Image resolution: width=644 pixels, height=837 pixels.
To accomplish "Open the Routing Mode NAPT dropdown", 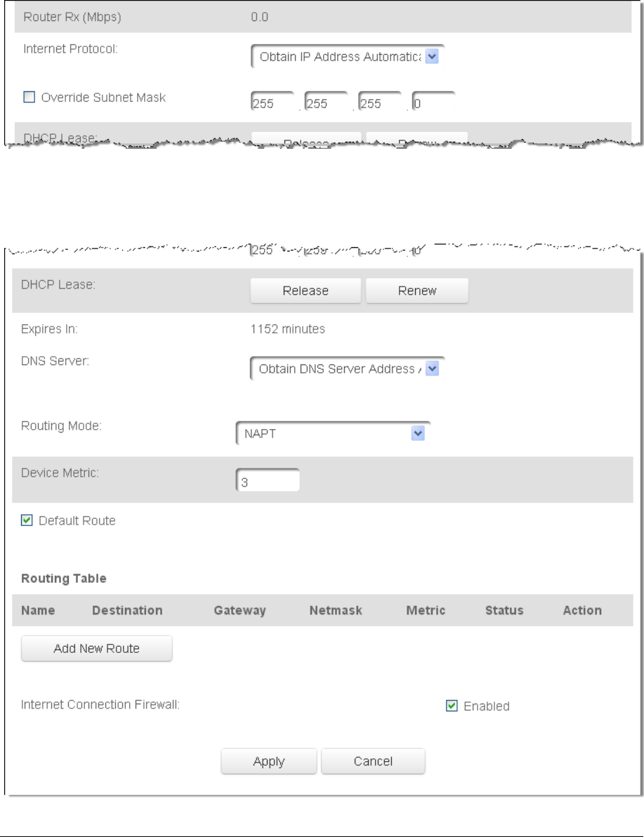I will [333, 433].
